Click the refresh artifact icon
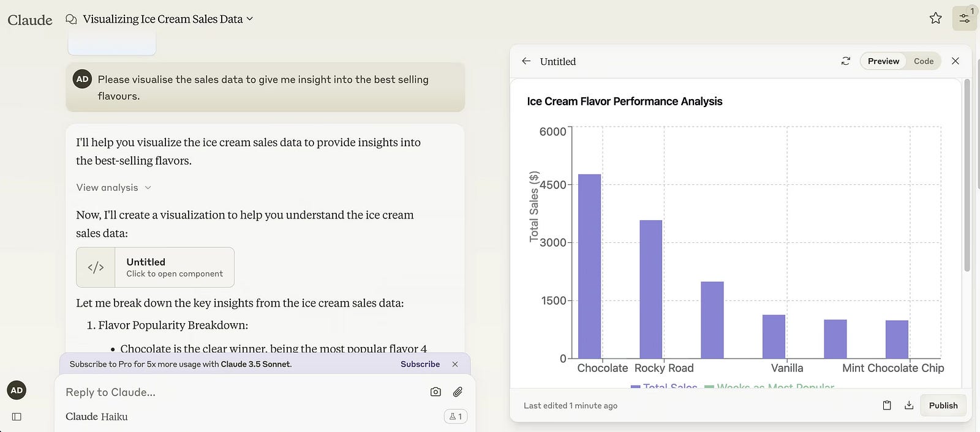980x432 pixels. 846,61
